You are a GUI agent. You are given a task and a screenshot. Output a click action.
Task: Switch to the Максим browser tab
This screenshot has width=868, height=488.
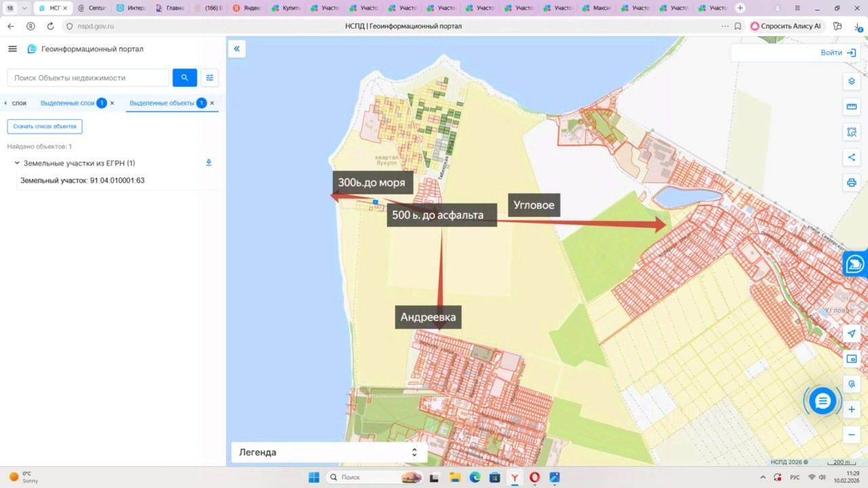(x=595, y=8)
